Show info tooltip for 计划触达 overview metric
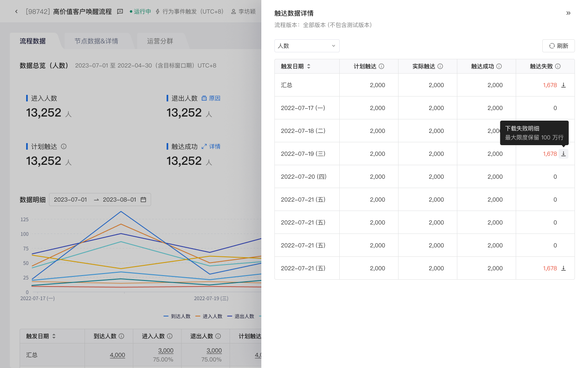The height and width of the screenshot is (368, 588). click(64, 146)
